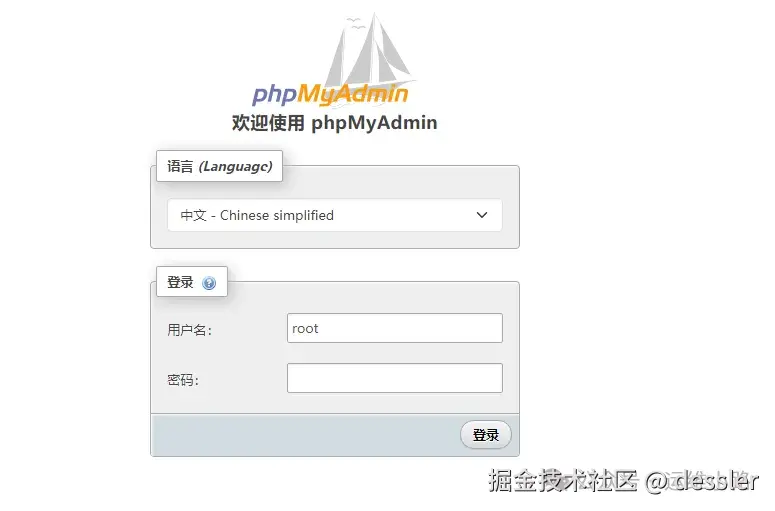
Task: Click the 登录 legend heading text
Action: coord(180,282)
